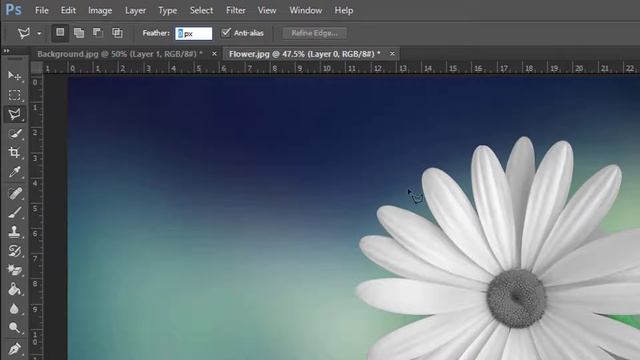
Task: Switch to the Background.jpg document tab
Action: 120,54
